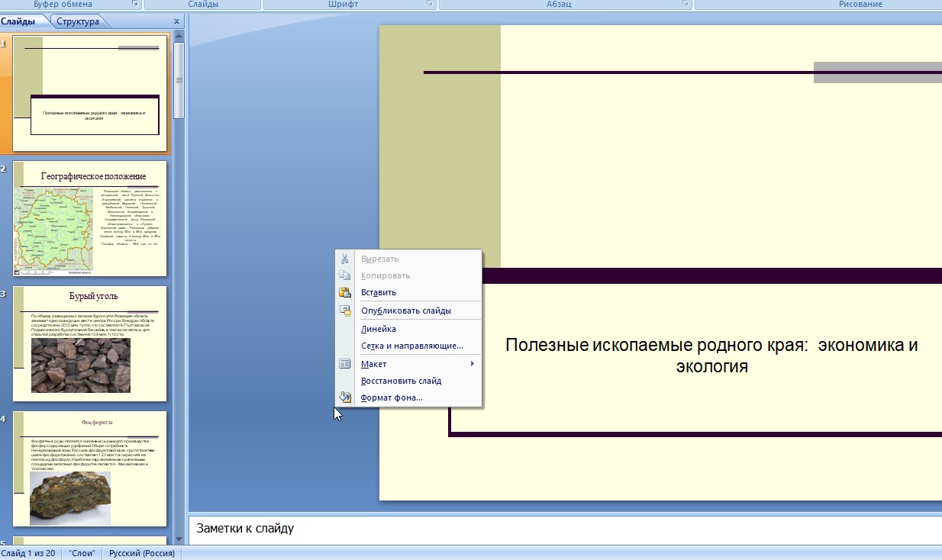Open the Буфер обмена dialog launcher icon
The image size is (942, 560).
pyautogui.click(x=134, y=5)
